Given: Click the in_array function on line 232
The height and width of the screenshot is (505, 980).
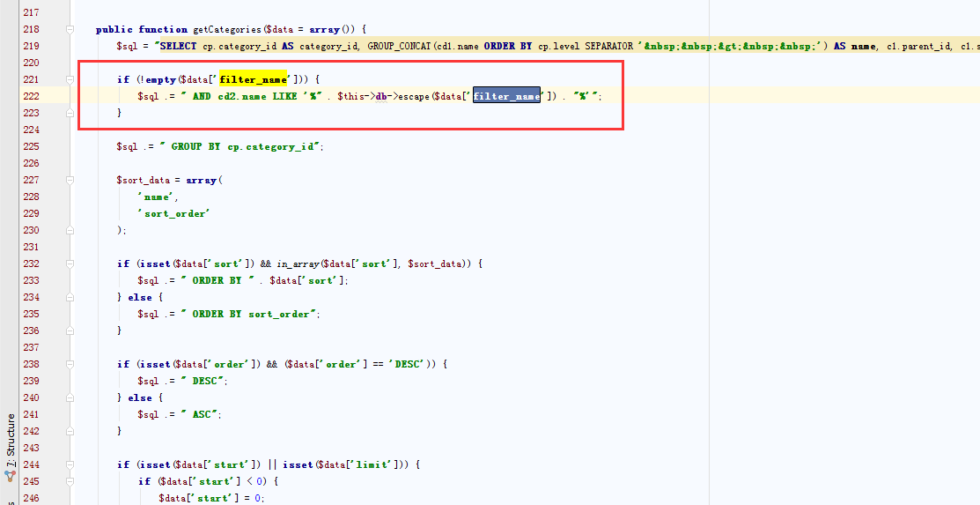Looking at the screenshot, I should click(298, 264).
